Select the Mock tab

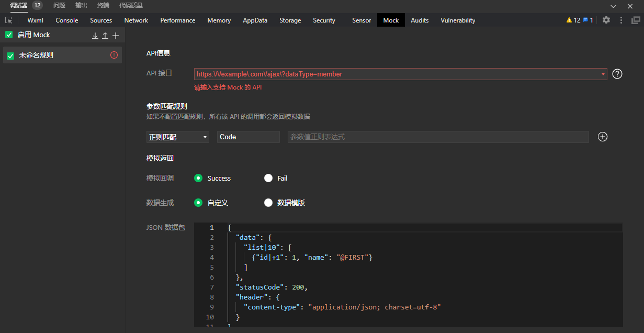pos(391,20)
